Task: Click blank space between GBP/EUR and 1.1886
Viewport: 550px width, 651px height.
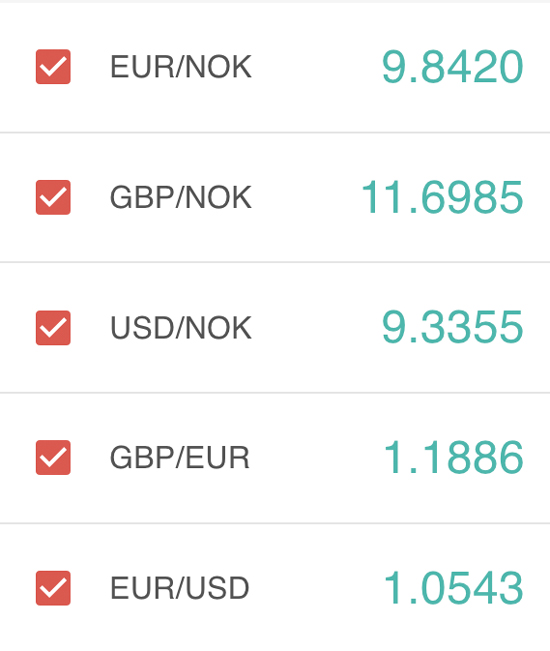Action: 317,458
